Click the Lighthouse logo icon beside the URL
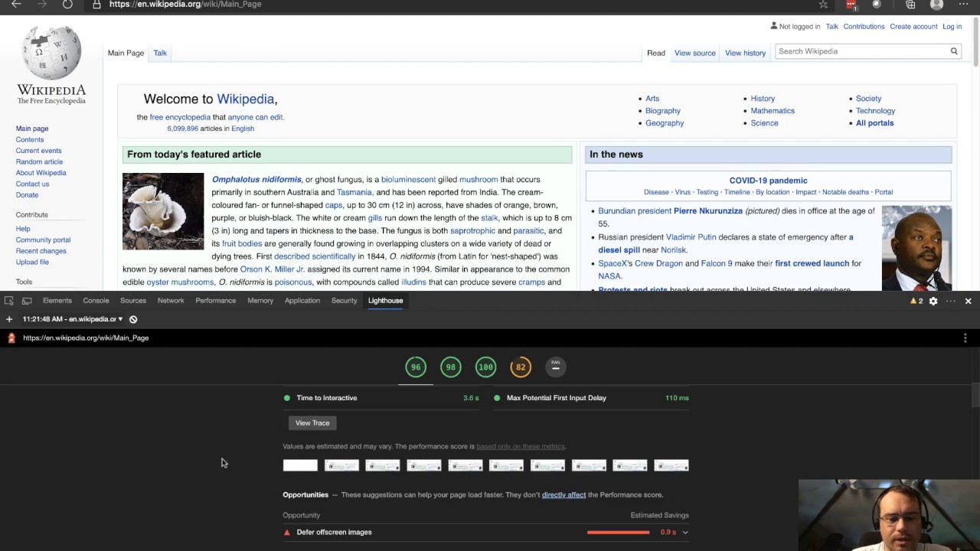Image resolution: width=980 pixels, height=551 pixels. (11, 337)
